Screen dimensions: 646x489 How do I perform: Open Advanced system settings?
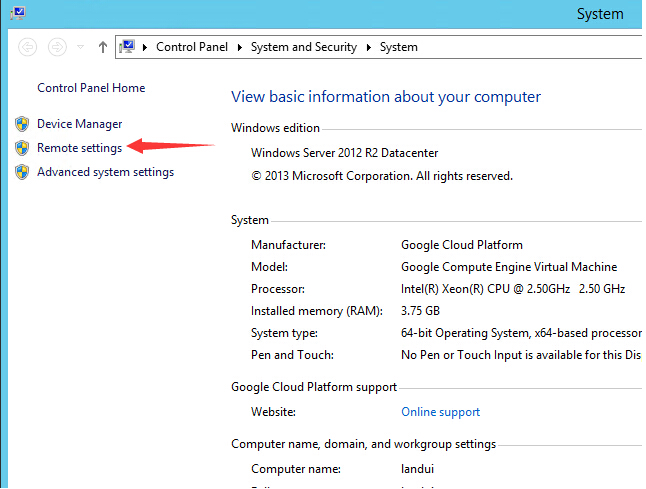(105, 172)
